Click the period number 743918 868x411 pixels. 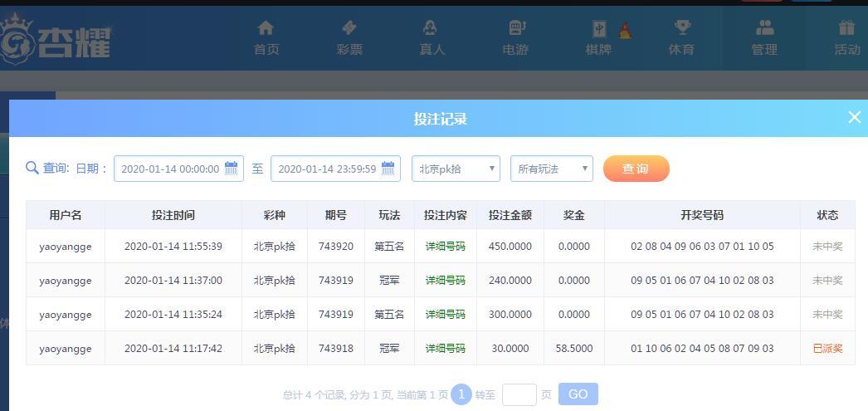336,349
